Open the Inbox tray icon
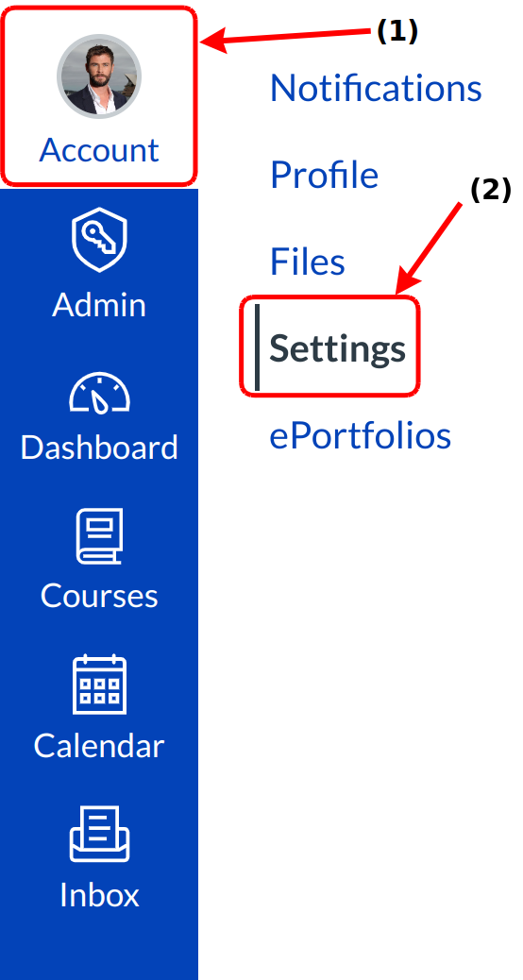Viewport: 523px width, 980px height. point(99,834)
